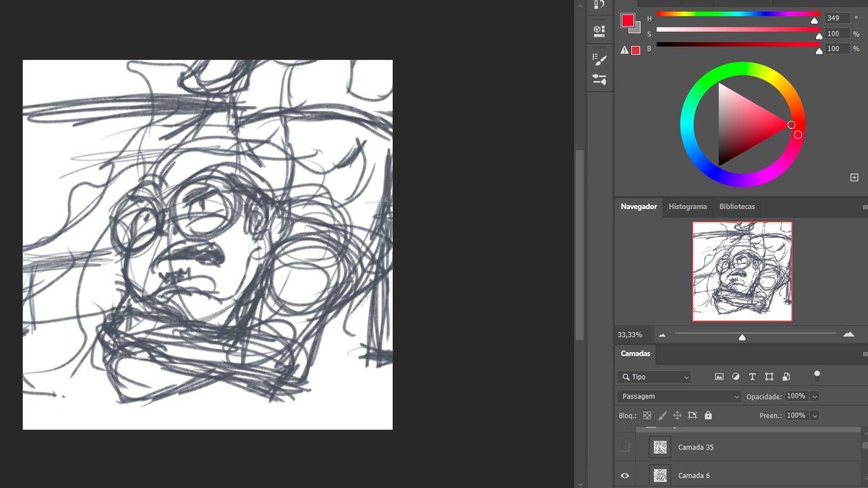Viewport: 868px width, 488px height.
Task: Filter for smart objects icon
Action: (x=786, y=377)
